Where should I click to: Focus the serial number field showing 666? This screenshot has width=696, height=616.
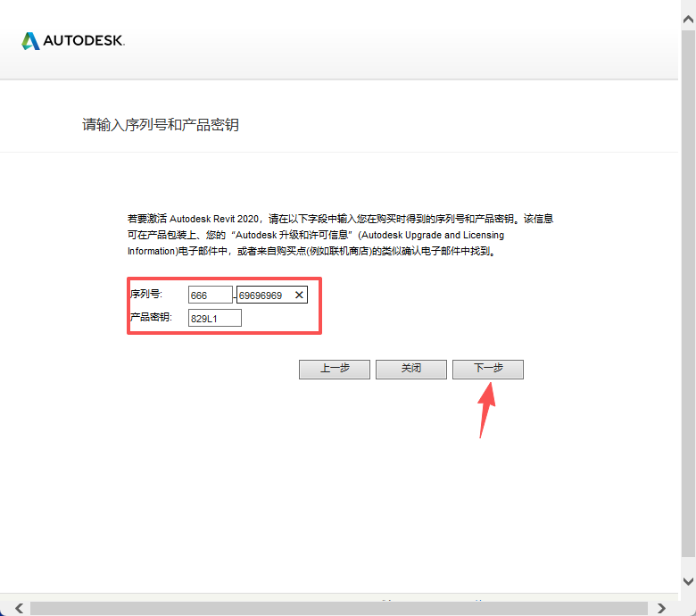[x=210, y=295]
